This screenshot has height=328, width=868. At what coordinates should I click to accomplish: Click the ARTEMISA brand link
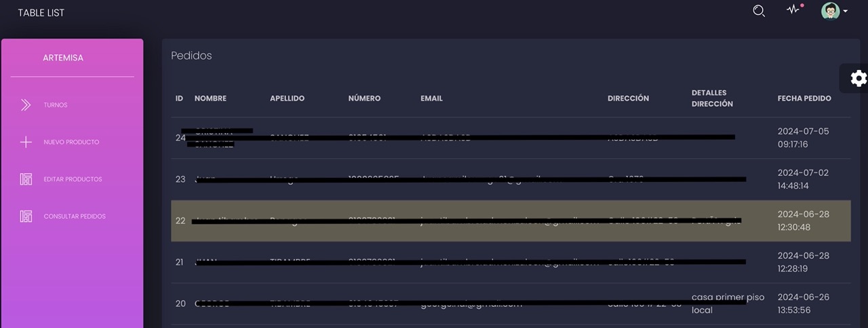pyautogui.click(x=63, y=58)
